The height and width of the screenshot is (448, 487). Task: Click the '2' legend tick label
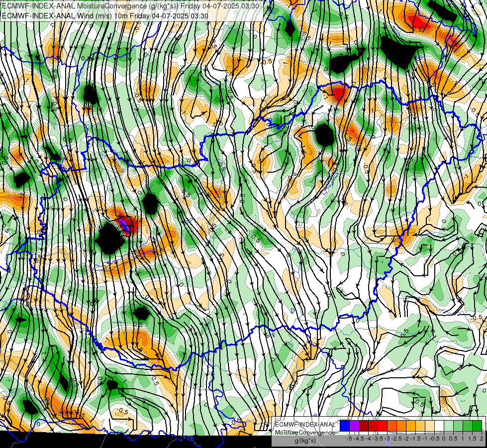point(482,439)
